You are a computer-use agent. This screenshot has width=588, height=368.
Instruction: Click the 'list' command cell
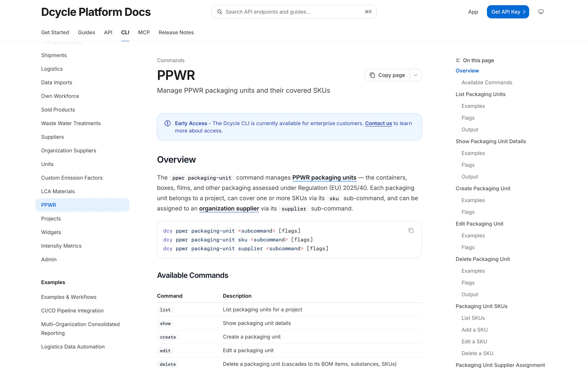pos(165,310)
